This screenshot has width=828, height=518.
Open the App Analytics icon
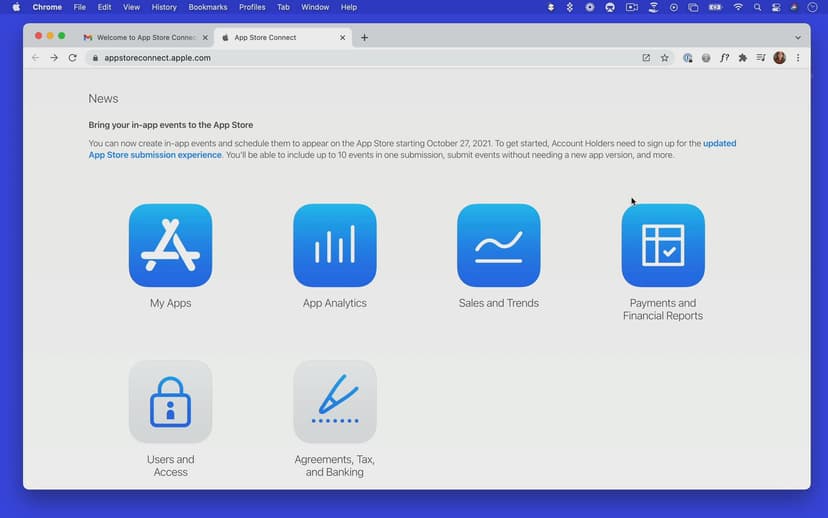[334, 246]
